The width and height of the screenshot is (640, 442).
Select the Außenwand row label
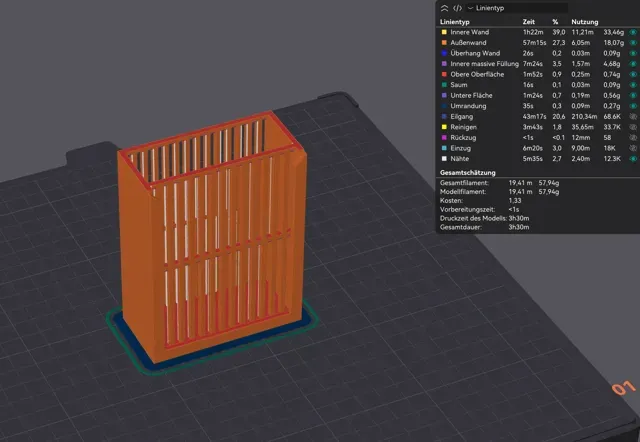point(468,42)
